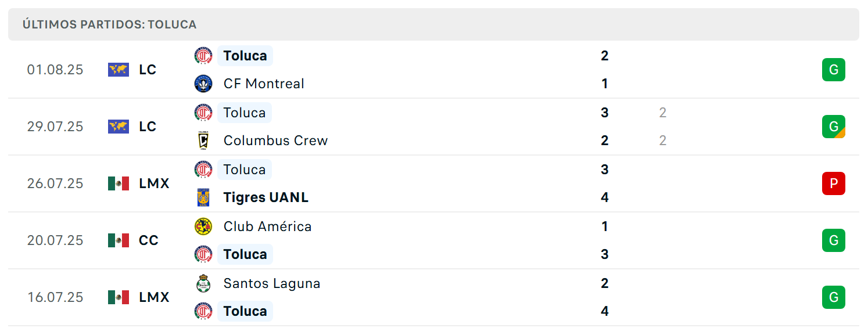Click the CF Montreal team crest

coord(203,84)
